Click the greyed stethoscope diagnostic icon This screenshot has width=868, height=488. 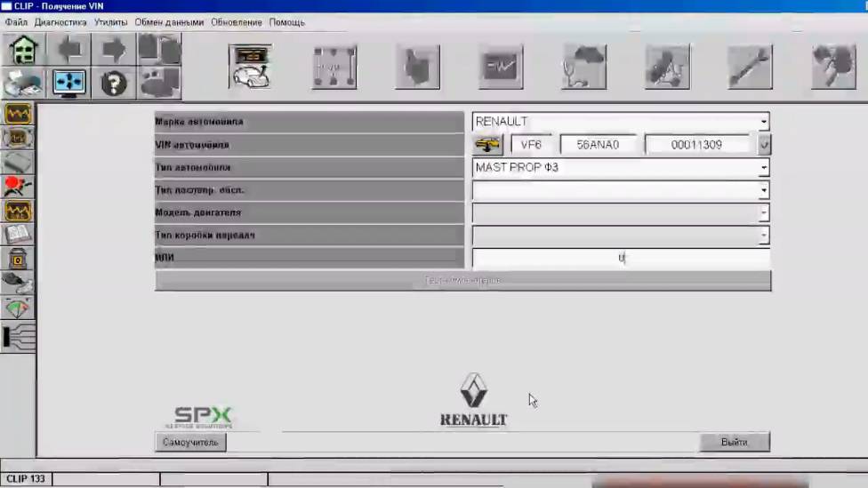click(584, 67)
